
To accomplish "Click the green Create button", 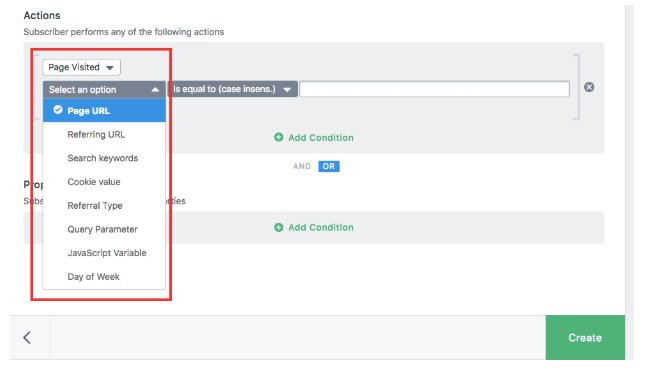I will tap(585, 337).
